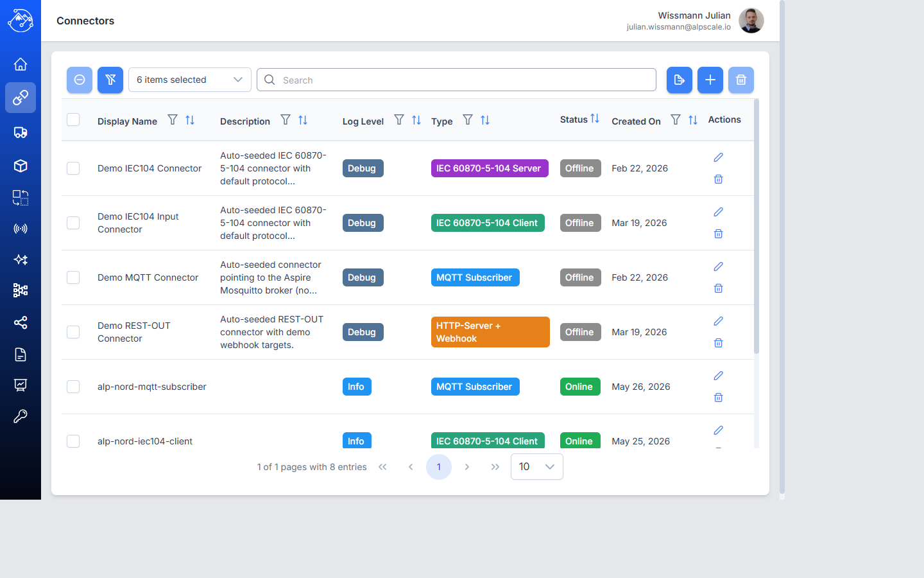Open the document icon in sidebar
Image resolution: width=924 pixels, height=578 pixels.
[x=21, y=355]
